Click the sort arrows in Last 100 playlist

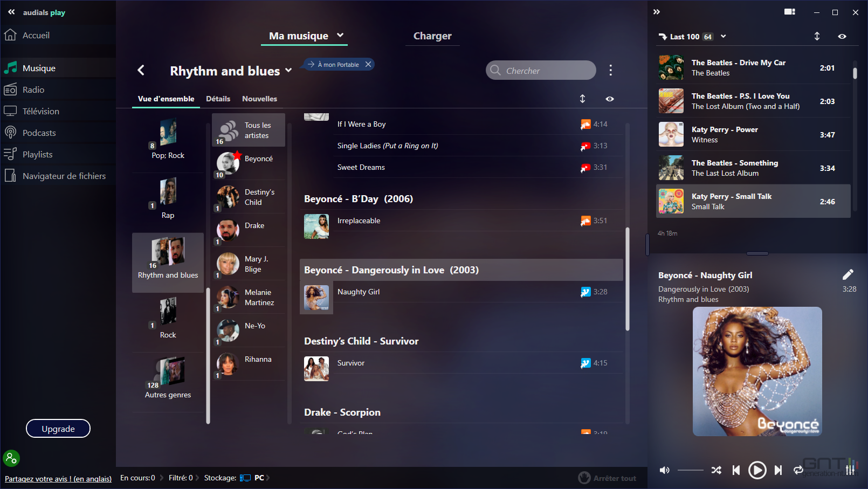[817, 36]
